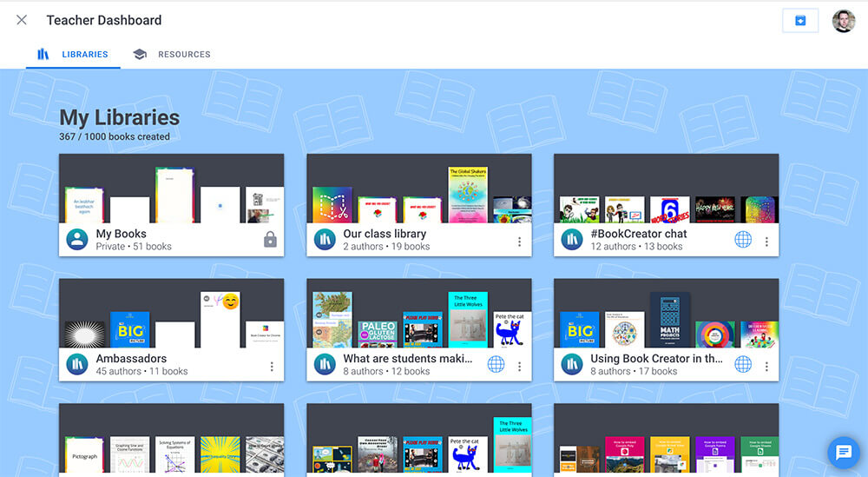Open three-dot menu for Ambassadors library
Screen dimensions: 868x477
(x=272, y=366)
